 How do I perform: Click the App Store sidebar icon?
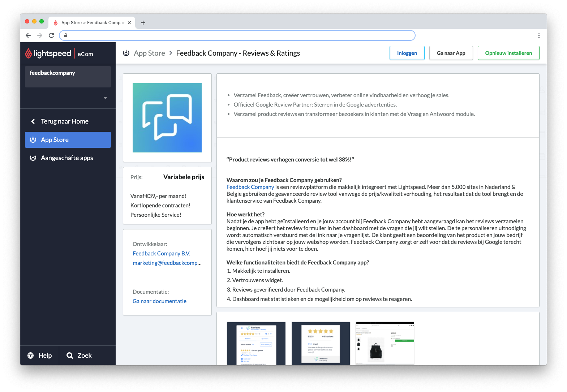(33, 139)
